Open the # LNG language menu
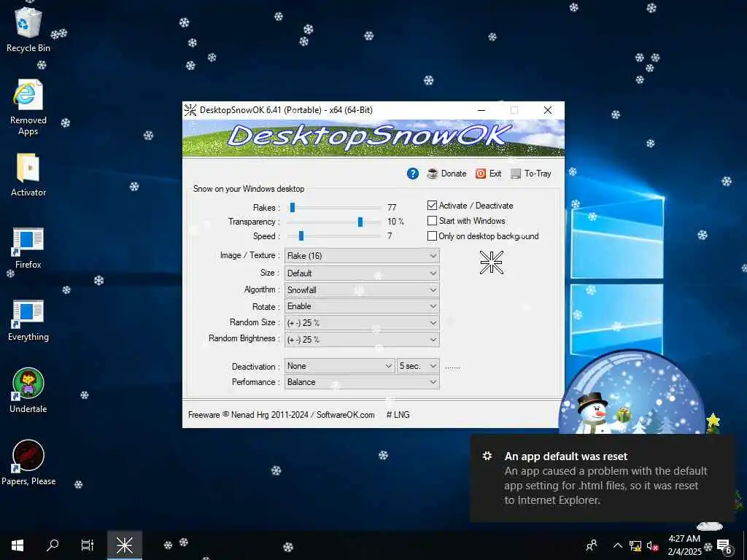Screen dimensions: 747x560 398,415
